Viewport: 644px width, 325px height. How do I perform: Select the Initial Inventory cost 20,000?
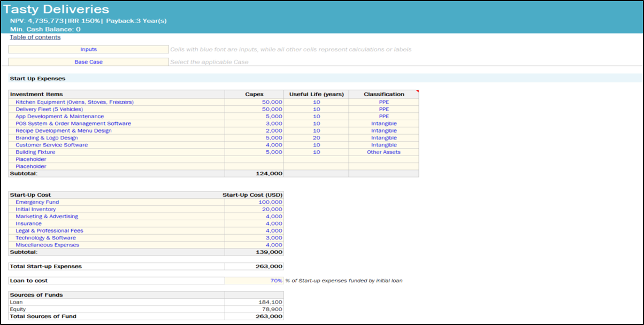[254, 210]
